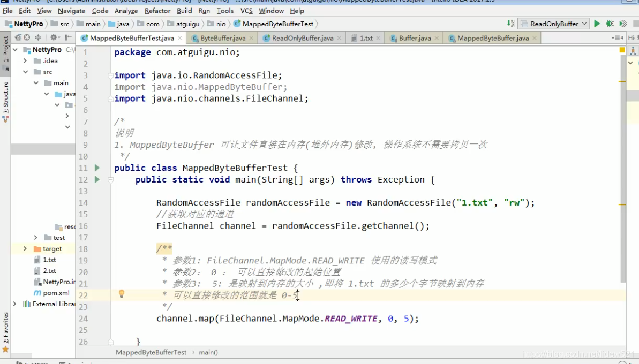This screenshot has height=364, width=639.
Task: Switch to 1.txt editor tab
Action: [366, 38]
